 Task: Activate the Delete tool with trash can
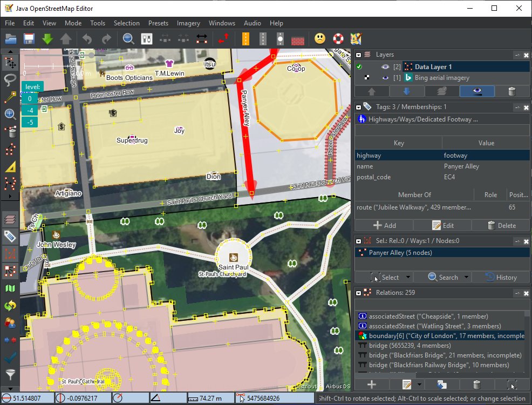click(x=10, y=132)
